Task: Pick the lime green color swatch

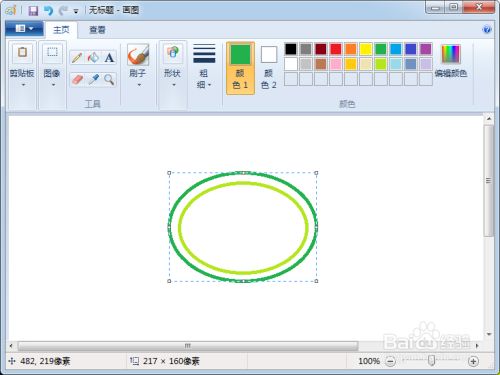Action: click(381, 64)
